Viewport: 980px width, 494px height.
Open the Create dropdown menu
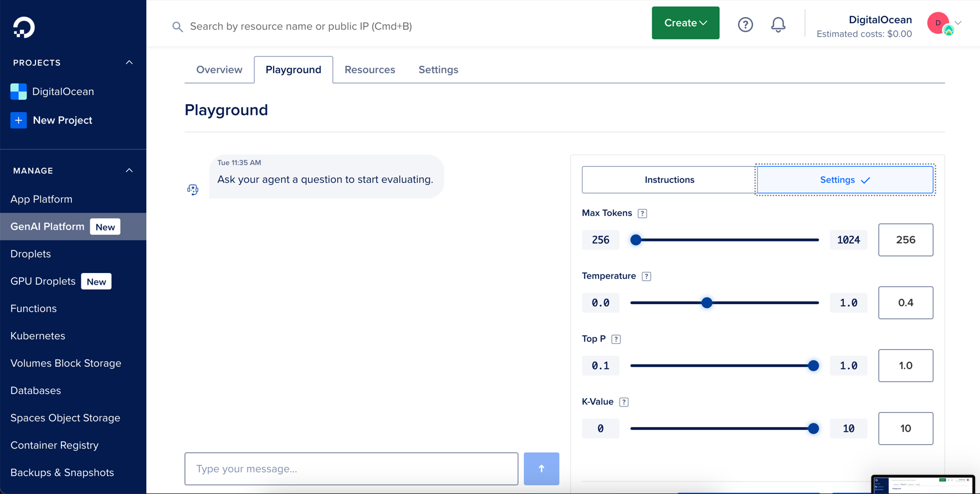pos(685,23)
